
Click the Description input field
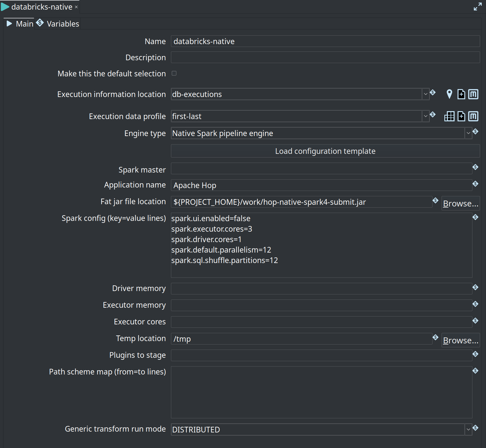click(325, 57)
